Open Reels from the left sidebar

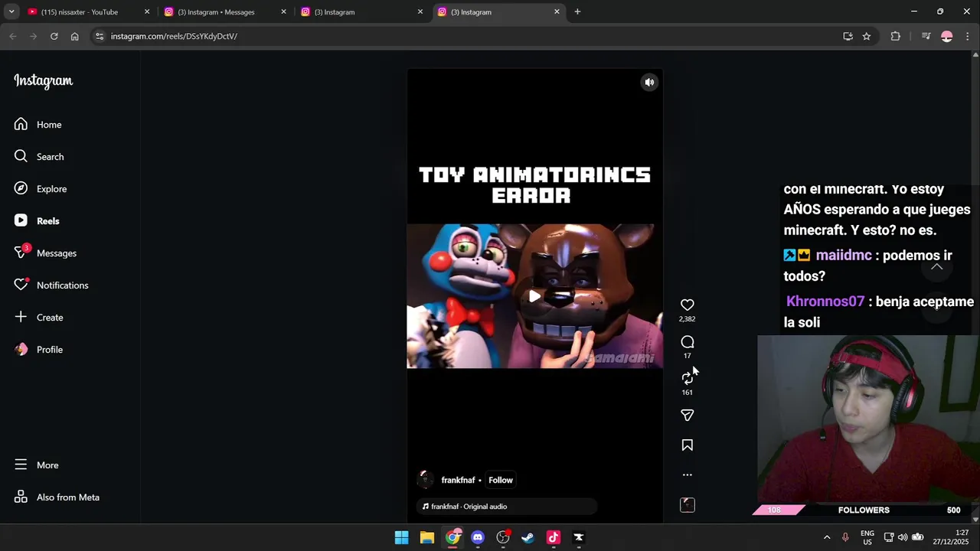[x=37, y=221]
